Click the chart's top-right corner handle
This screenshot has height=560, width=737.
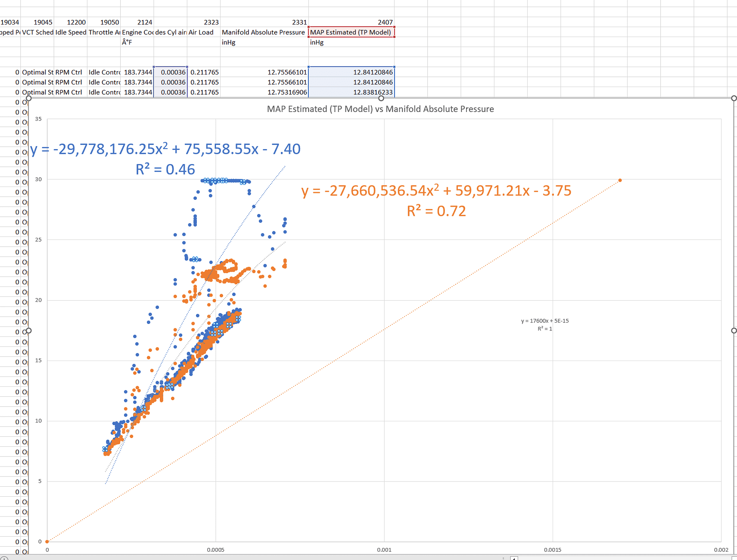click(x=734, y=98)
